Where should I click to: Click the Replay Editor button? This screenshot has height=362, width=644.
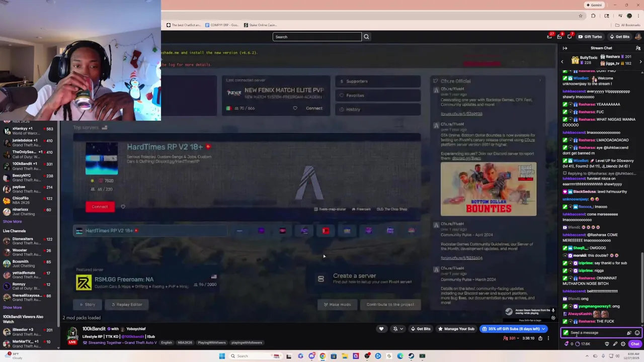127,304
